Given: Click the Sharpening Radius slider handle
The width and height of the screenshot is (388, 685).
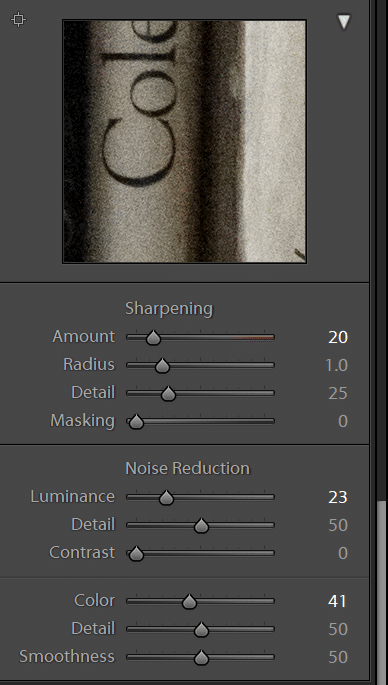Looking at the screenshot, I should click(163, 366).
